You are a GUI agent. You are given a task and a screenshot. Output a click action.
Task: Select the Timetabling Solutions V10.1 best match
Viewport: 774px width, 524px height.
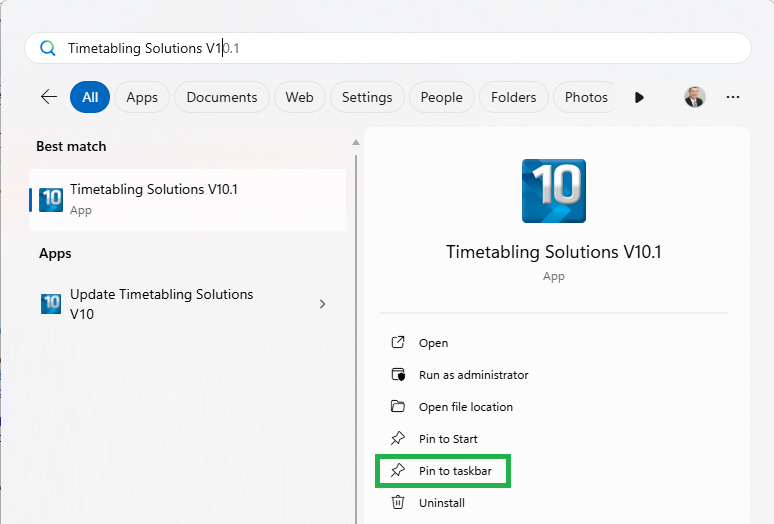click(x=188, y=200)
